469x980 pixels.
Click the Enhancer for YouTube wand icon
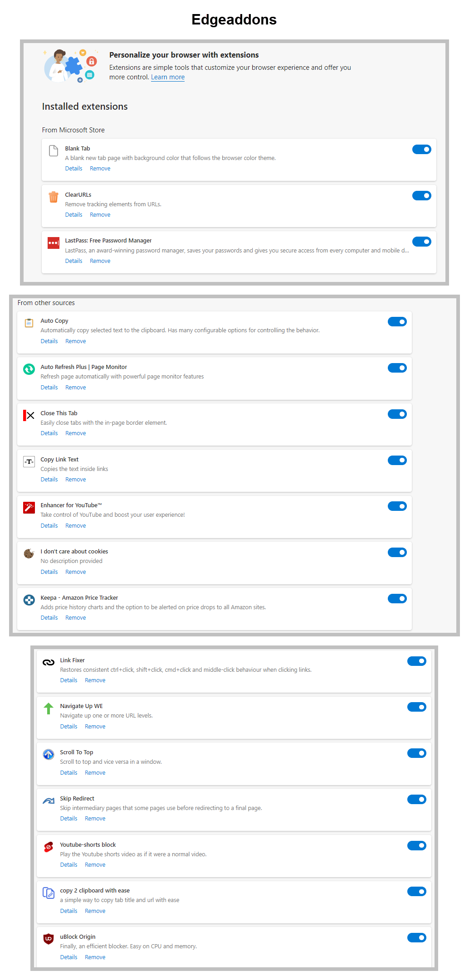[x=29, y=507]
